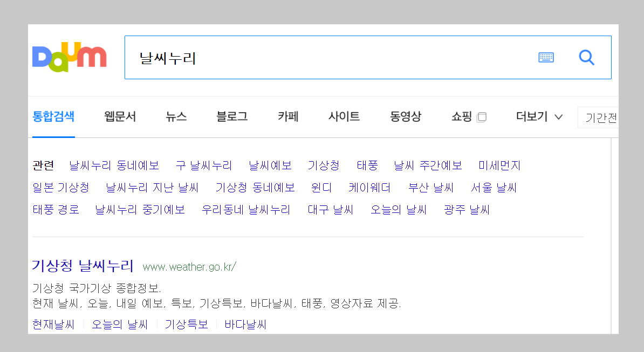Click the 관련 label
The image size is (644, 352).
[43, 165]
